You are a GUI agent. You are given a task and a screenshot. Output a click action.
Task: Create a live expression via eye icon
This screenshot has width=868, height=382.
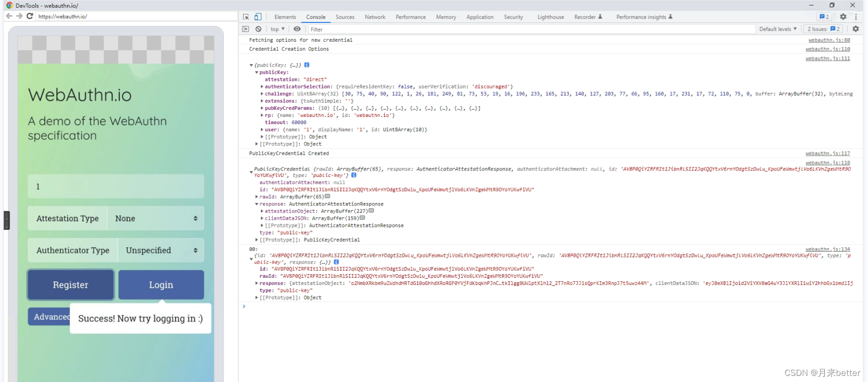click(x=297, y=29)
